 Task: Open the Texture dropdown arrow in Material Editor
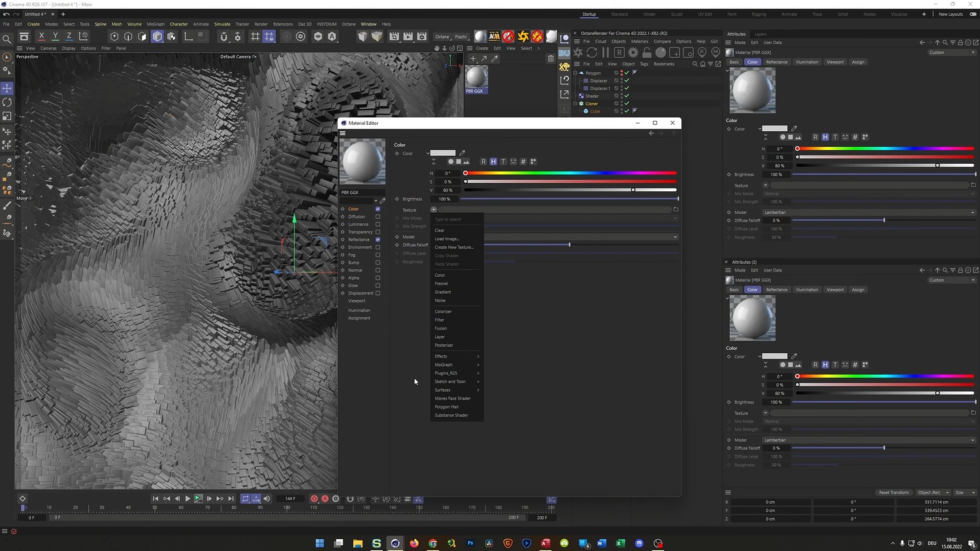(x=434, y=210)
